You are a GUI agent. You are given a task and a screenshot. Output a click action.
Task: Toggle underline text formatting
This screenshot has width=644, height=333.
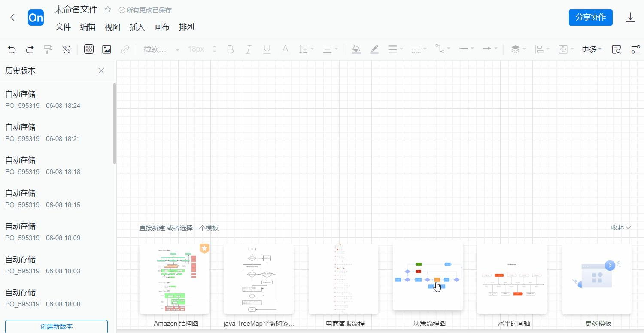pyautogui.click(x=267, y=49)
